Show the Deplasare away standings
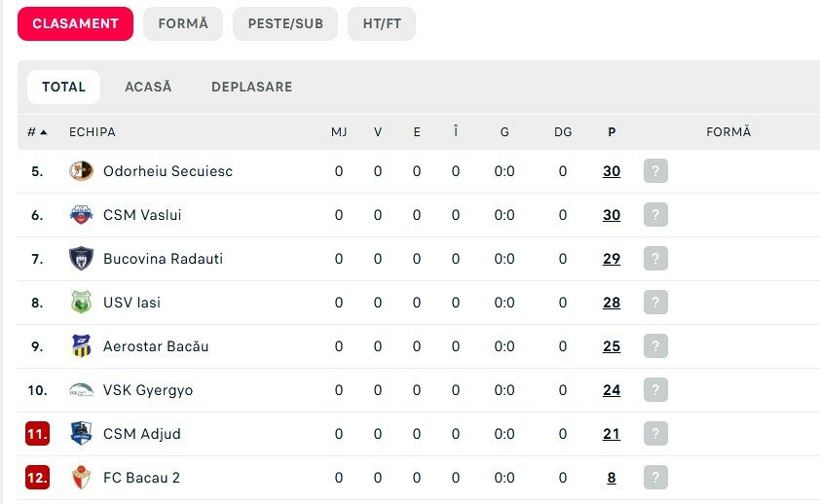The image size is (820, 504). pos(251,87)
